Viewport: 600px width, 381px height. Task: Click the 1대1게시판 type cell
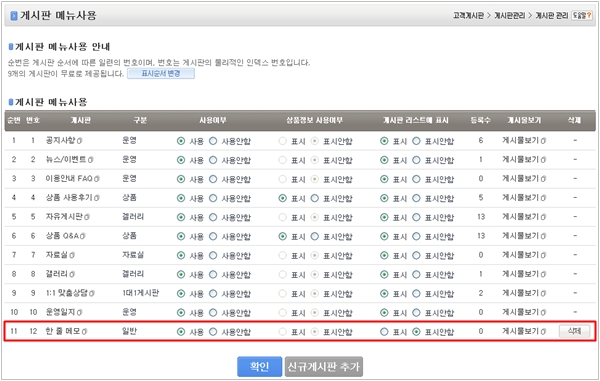[140, 293]
